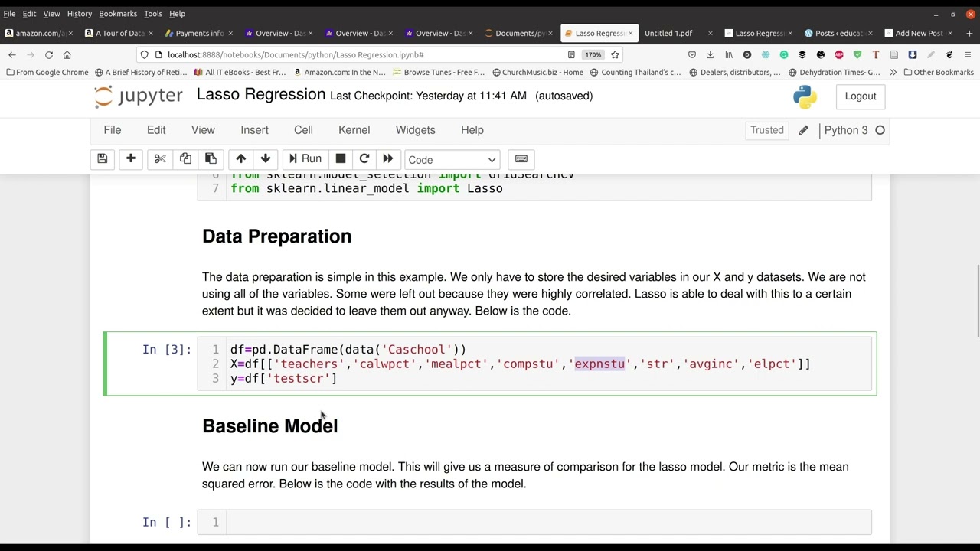980x551 pixels.
Task: Click the Trusted notebook indicator
Action: tap(767, 130)
